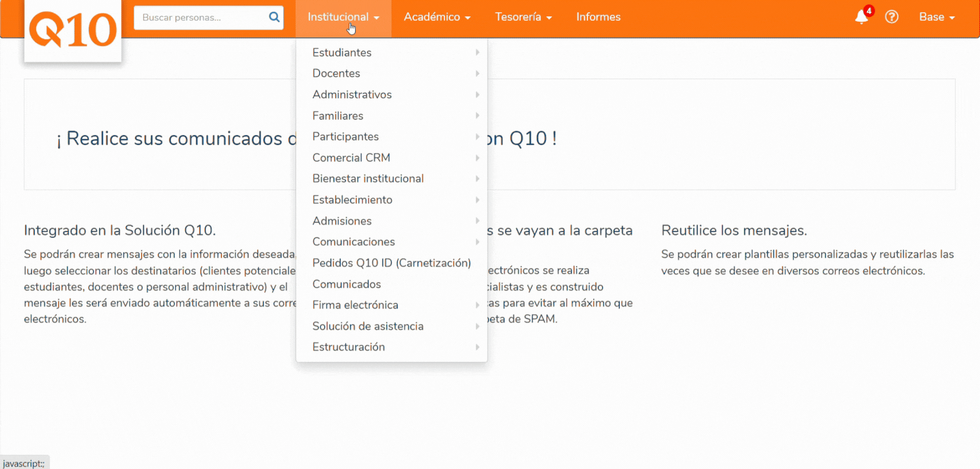Screen dimensions: 980x469
Task: Open Comercial CRM menu entry
Action: coord(392,158)
